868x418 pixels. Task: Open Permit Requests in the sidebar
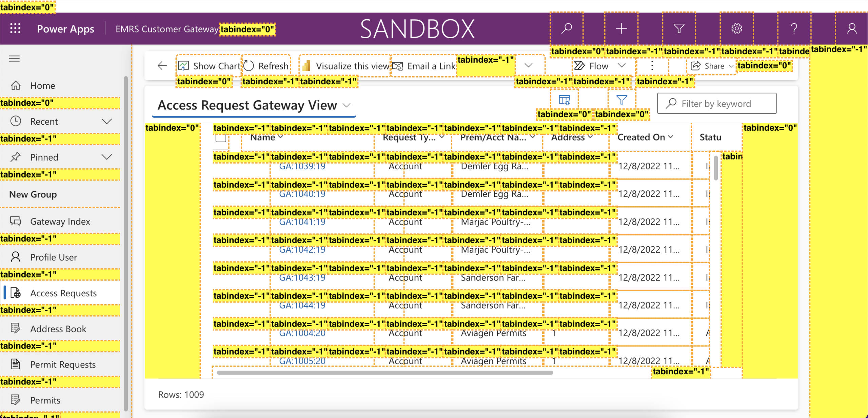(63, 364)
